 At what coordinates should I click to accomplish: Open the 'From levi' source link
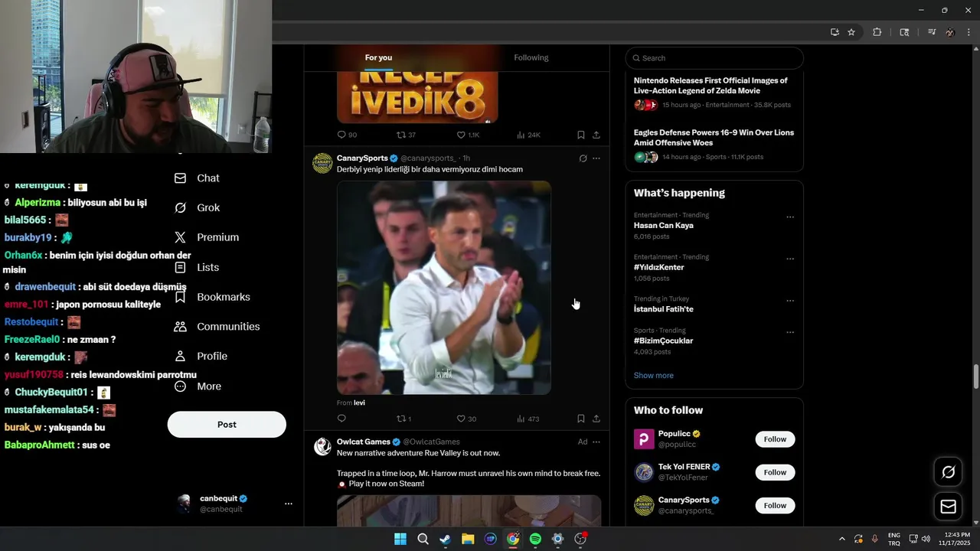pyautogui.click(x=351, y=403)
